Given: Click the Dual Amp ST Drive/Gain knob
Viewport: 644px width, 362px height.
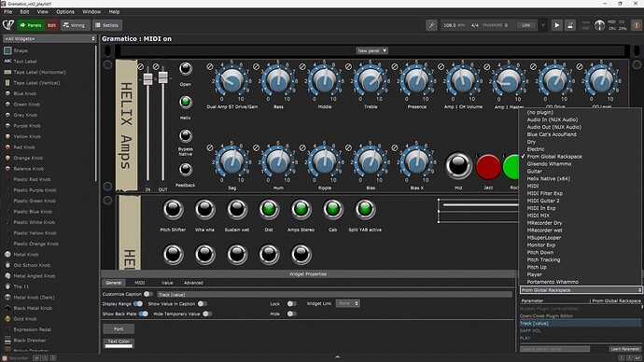Looking at the screenshot, I should [x=232, y=82].
